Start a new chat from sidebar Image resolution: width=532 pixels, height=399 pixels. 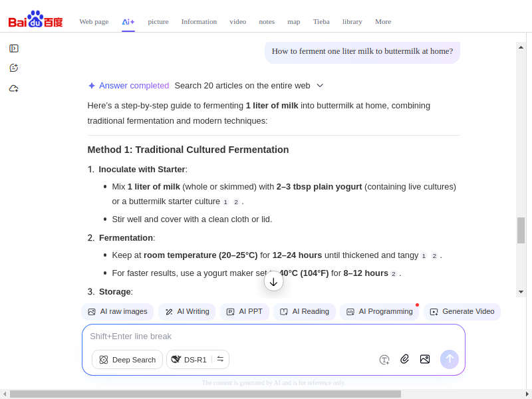pyautogui.click(x=13, y=68)
